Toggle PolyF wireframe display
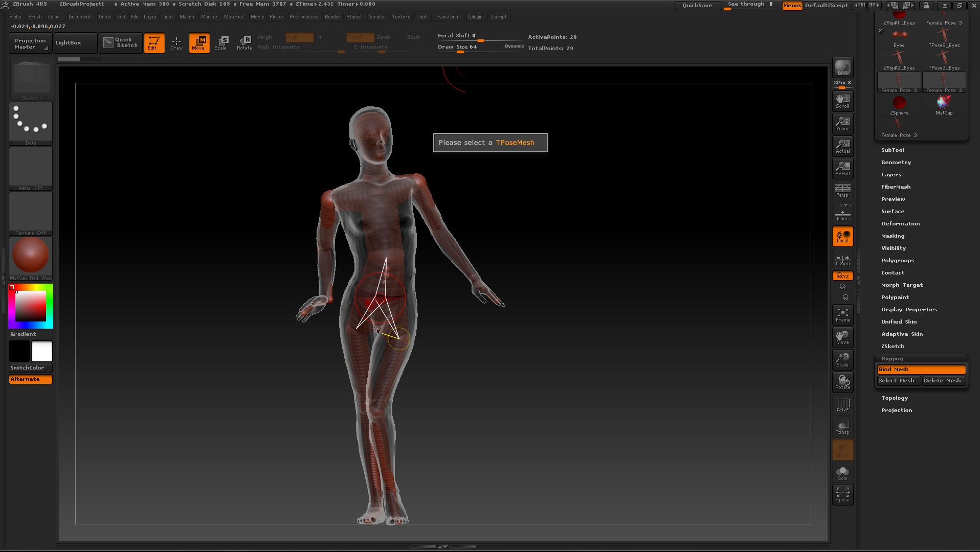The width and height of the screenshot is (980, 552). (842, 405)
